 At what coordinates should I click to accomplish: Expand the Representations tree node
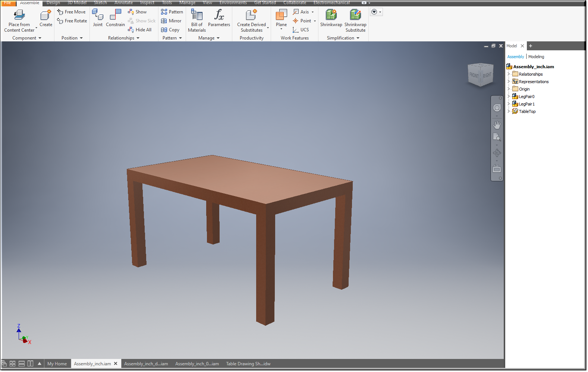[509, 82]
